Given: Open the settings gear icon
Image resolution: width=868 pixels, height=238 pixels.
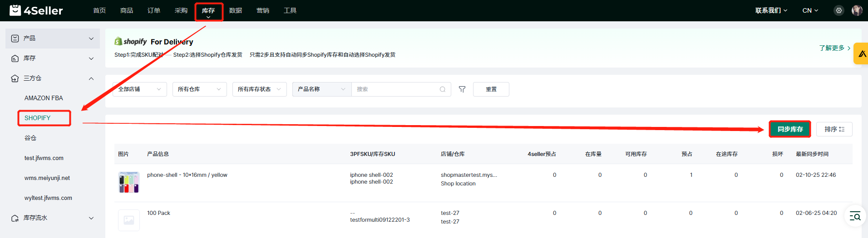Looking at the screenshot, I should tap(839, 10).
